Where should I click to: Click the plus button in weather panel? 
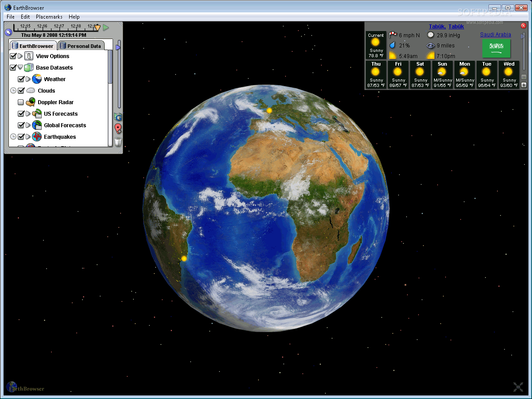point(524,85)
